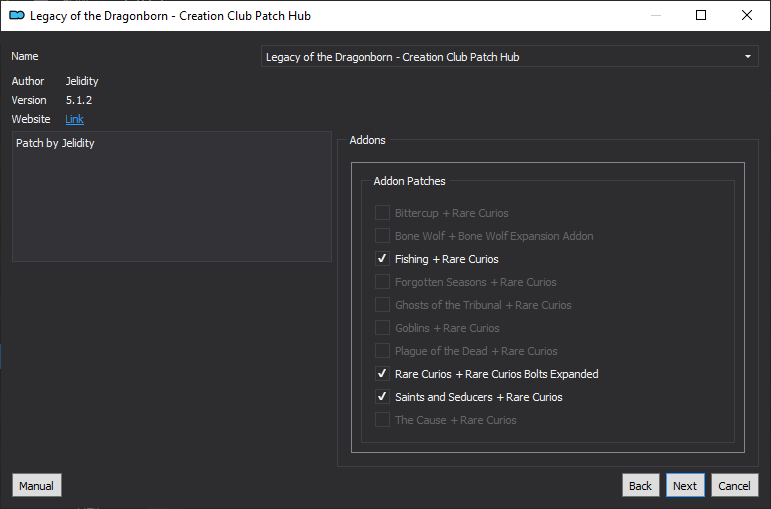Click the Name combo box field
Image resolution: width=771 pixels, height=509 pixels.
click(x=500, y=57)
